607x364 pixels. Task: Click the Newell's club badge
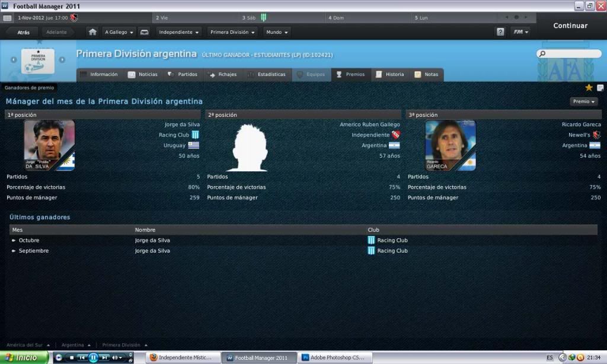coord(596,135)
